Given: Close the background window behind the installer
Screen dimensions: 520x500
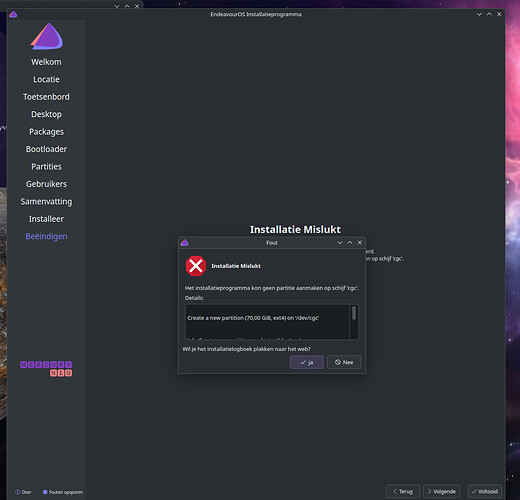Looking at the screenshot, I should [137, 6].
